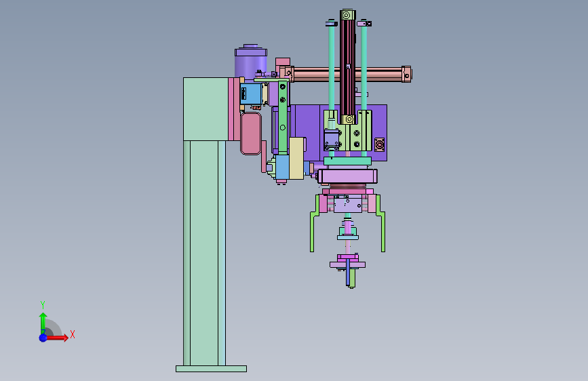Screen dimensions: 588x381
Task: Select the left teal guide rod
Action: coord(332,68)
